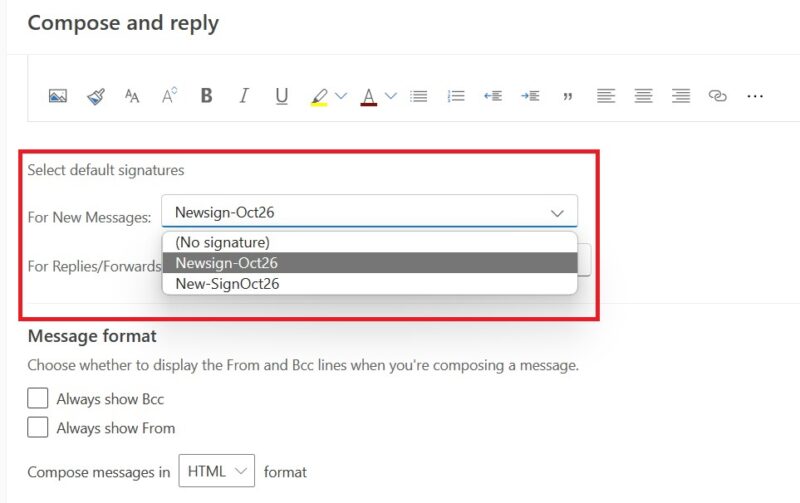Choose (No signature) from the list

[369, 242]
